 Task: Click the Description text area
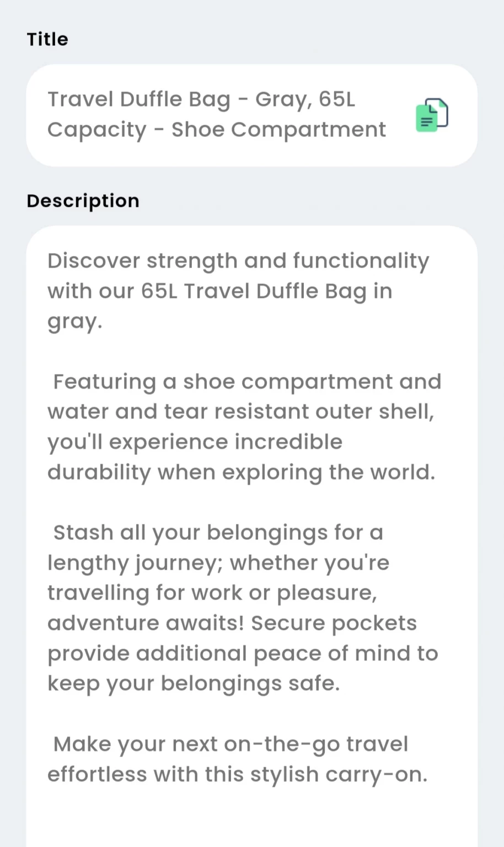[251, 536]
